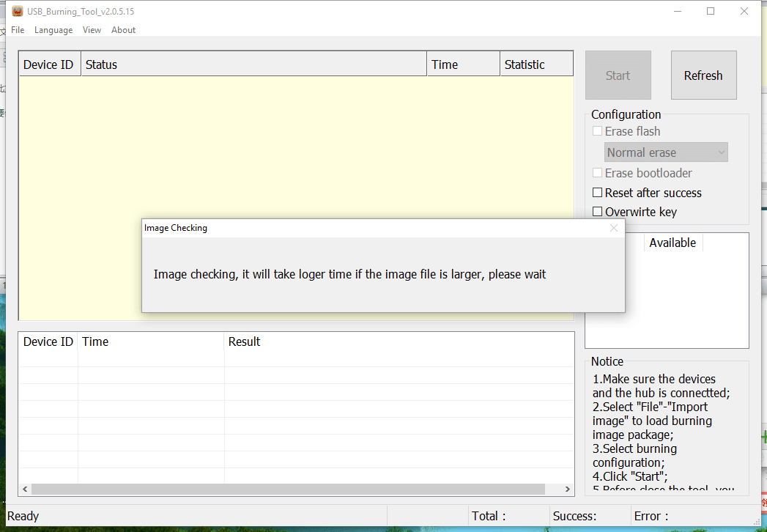Click the Refresh button
This screenshot has width=767, height=532.
tap(703, 75)
